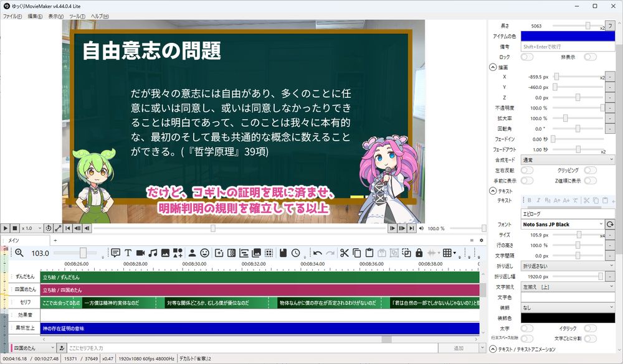Open the ヘルプ menu

(x=100, y=16)
